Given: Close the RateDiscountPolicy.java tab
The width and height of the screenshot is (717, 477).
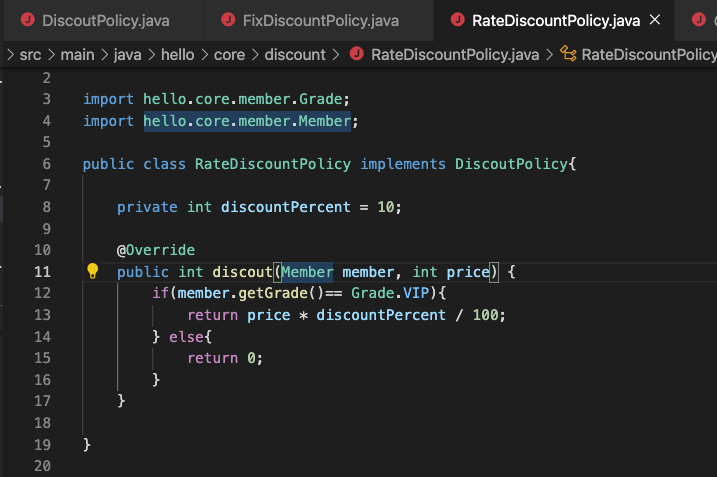Looking at the screenshot, I should coord(655,20).
